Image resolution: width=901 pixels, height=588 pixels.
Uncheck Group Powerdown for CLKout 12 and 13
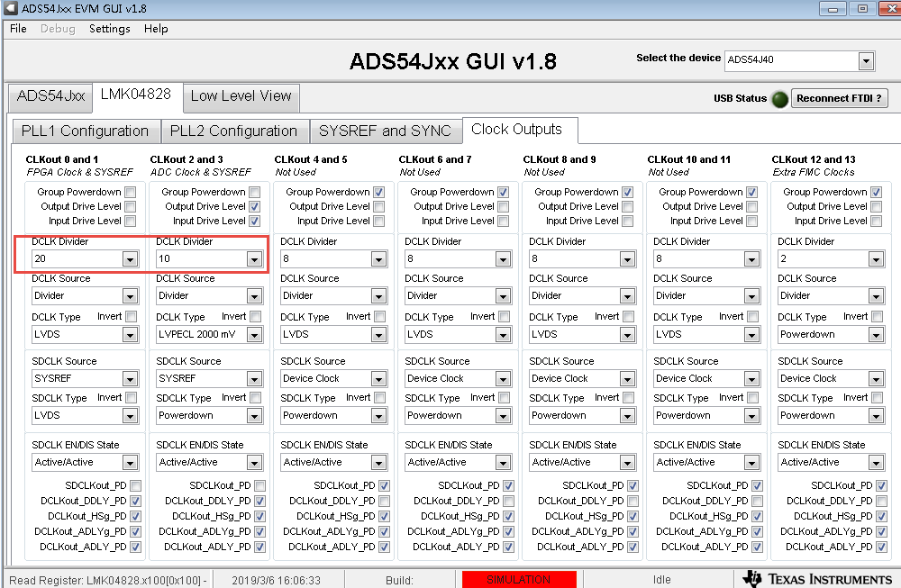click(877, 192)
